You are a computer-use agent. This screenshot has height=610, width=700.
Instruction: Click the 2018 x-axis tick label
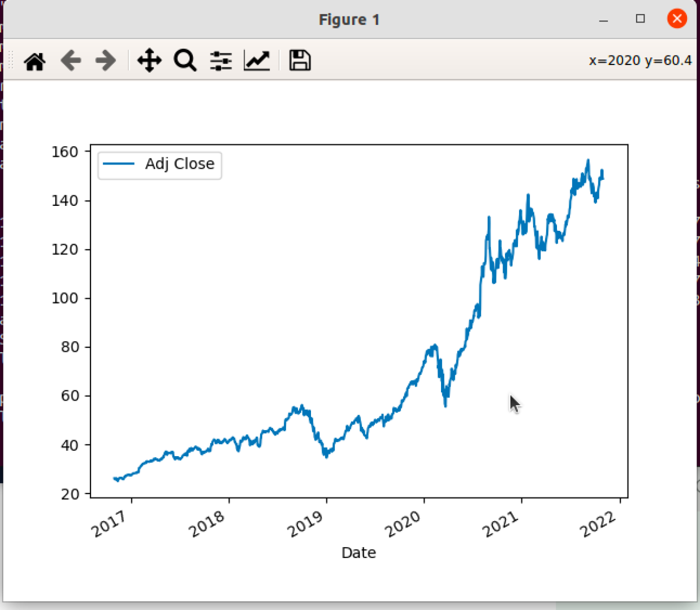[206, 524]
